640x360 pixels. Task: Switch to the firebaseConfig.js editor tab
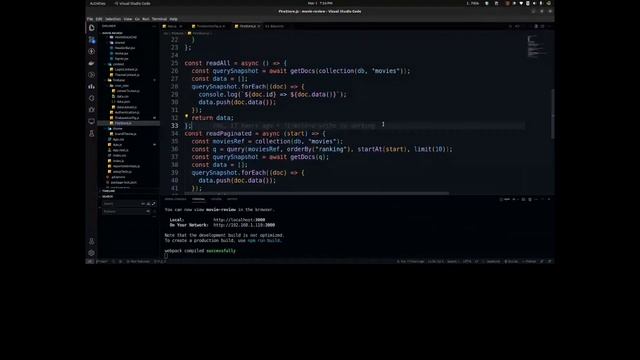209,26
